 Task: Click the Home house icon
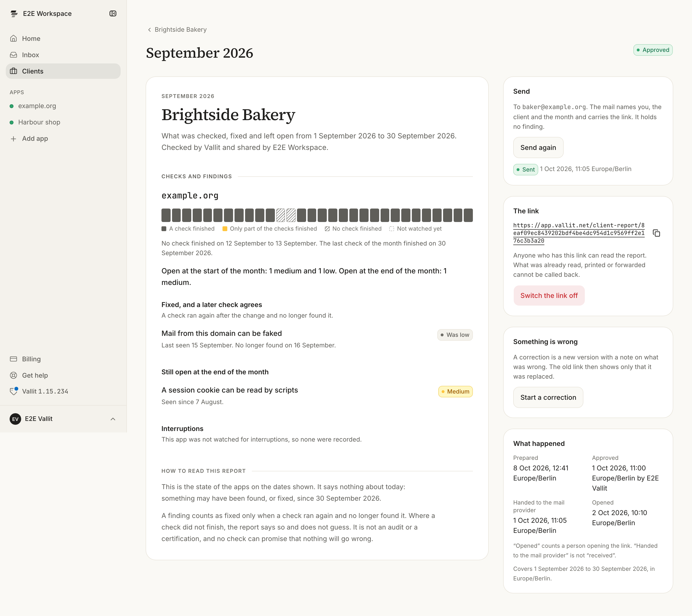click(x=13, y=39)
